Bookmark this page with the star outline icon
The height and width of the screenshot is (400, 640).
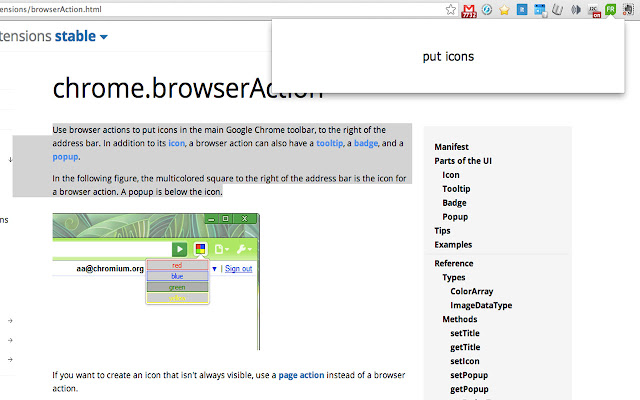451,9
